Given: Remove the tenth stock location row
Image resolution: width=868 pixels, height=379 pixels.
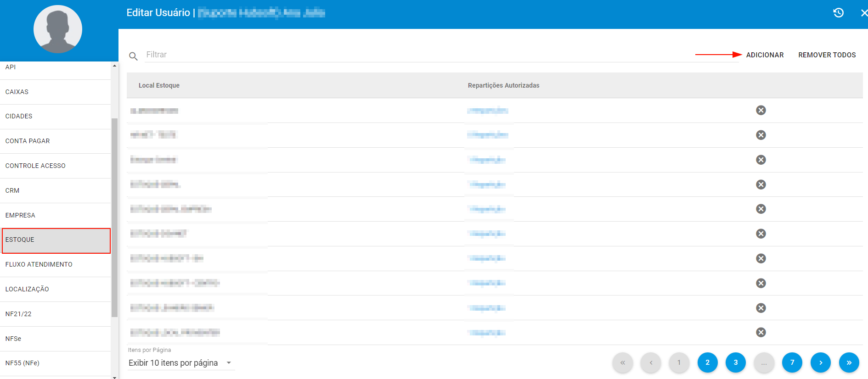Looking at the screenshot, I should pyautogui.click(x=761, y=332).
